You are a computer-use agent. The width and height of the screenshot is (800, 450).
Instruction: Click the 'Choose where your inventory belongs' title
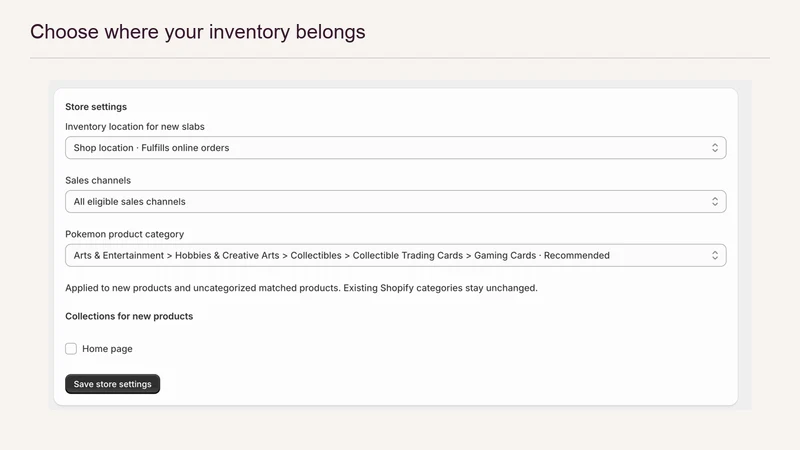[x=197, y=32]
